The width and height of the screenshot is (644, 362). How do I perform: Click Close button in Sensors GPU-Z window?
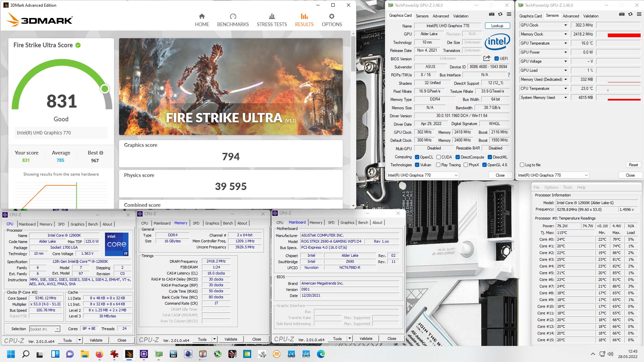pyautogui.click(x=630, y=175)
